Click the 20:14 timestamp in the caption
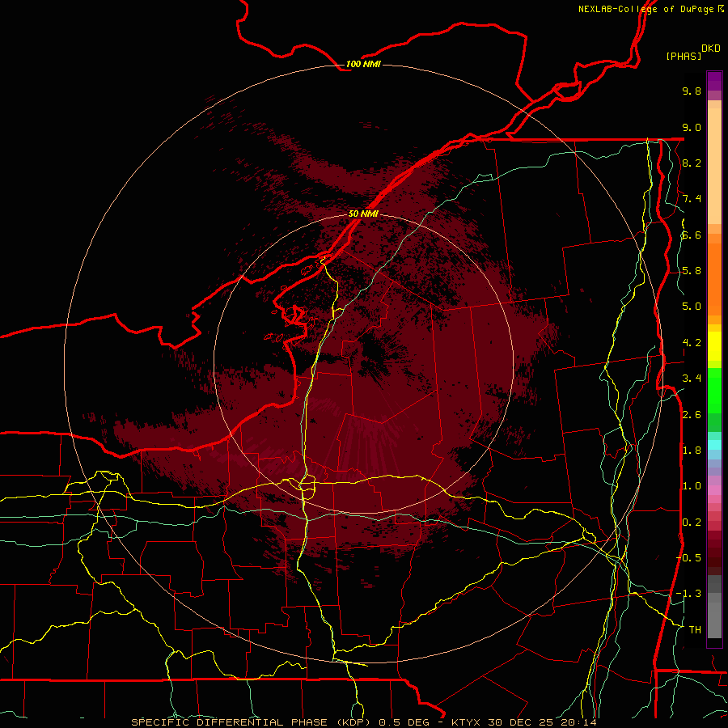The height and width of the screenshot is (728, 728). (x=581, y=722)
